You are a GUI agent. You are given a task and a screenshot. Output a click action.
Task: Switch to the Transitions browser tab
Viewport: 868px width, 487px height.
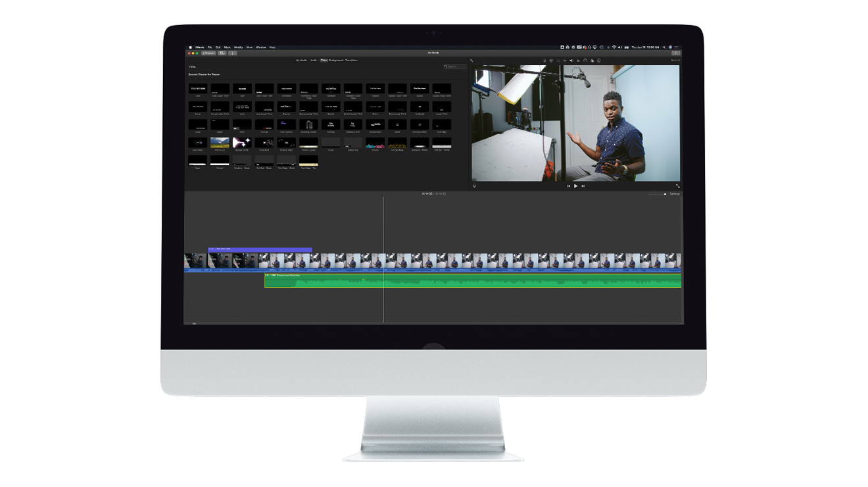point(351,60)
